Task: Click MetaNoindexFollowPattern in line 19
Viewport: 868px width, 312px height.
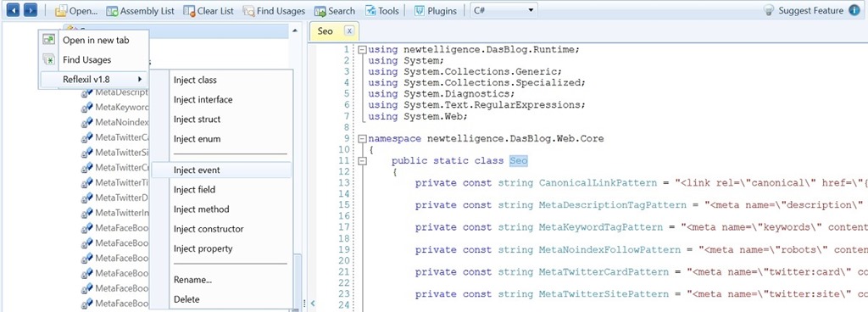Action: coord(609,249)
